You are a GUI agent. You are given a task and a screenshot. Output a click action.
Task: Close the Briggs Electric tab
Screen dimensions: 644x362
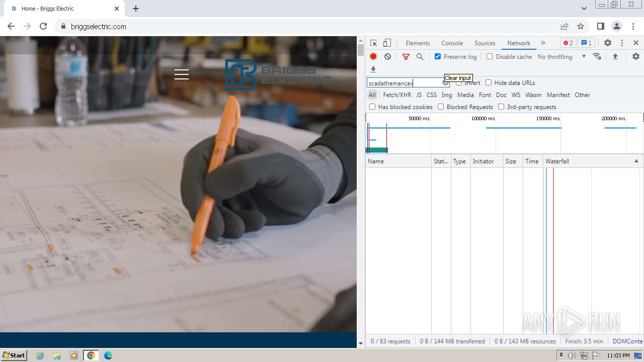(117, 9)
